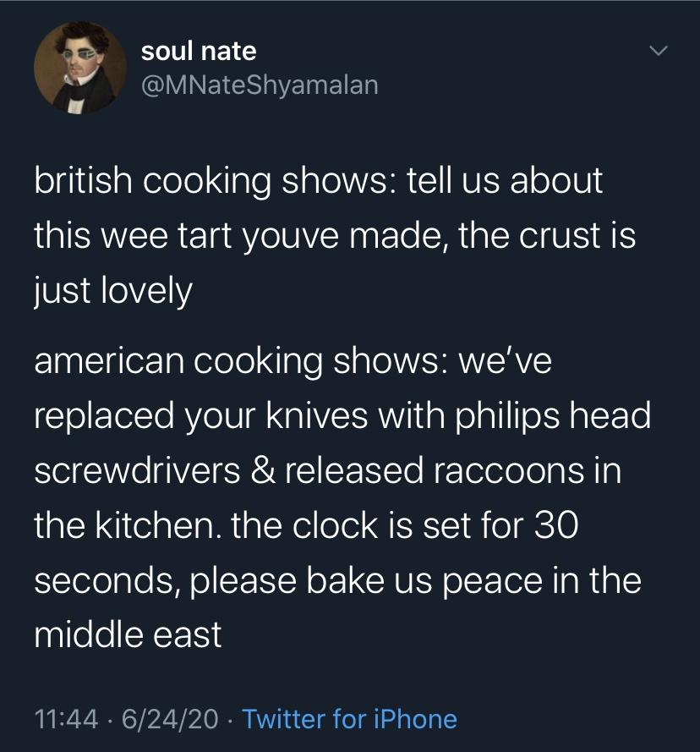Click the phrase "just lovely"

pos(113,292)
